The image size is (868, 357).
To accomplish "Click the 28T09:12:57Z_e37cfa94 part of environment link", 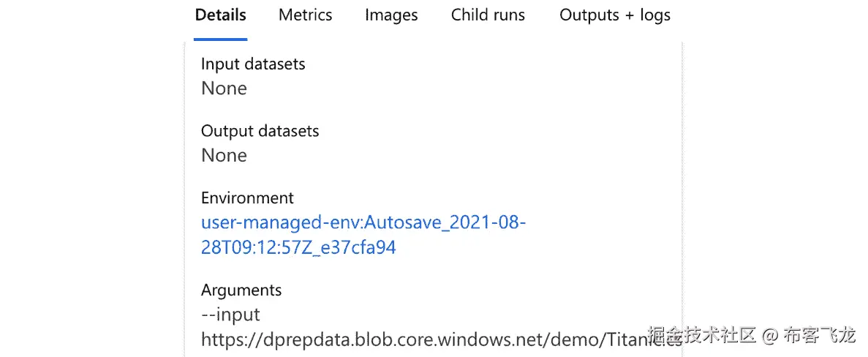I will 298,247.
